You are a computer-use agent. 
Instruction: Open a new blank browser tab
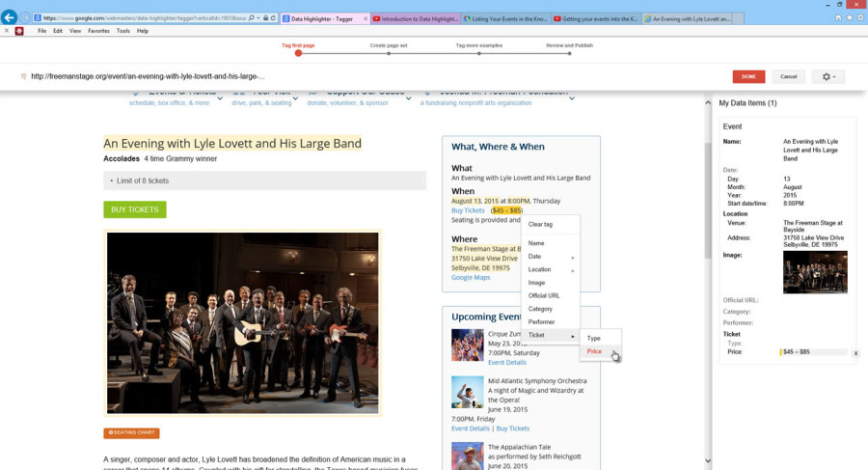(738, 19)
